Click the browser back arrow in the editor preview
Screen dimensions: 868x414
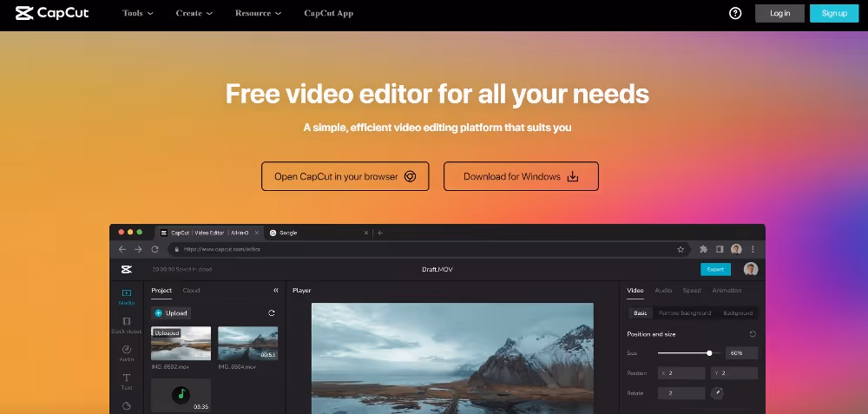(x=122, y=250)
